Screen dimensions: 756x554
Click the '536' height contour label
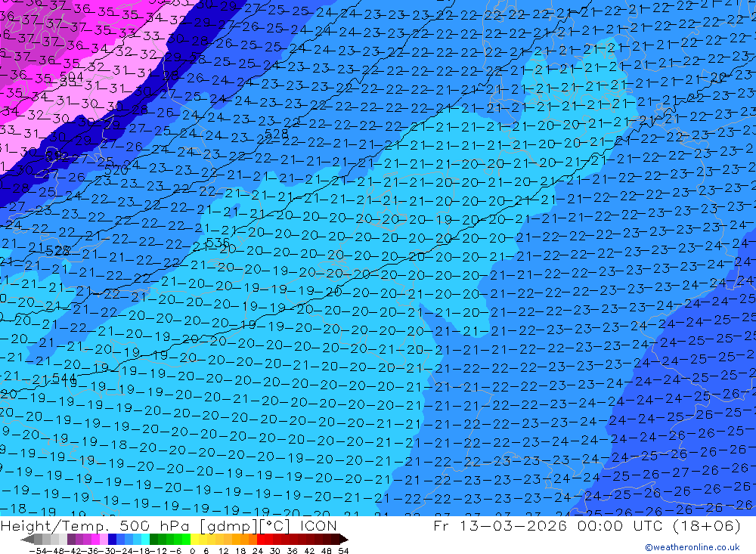[x=218, y=243]
